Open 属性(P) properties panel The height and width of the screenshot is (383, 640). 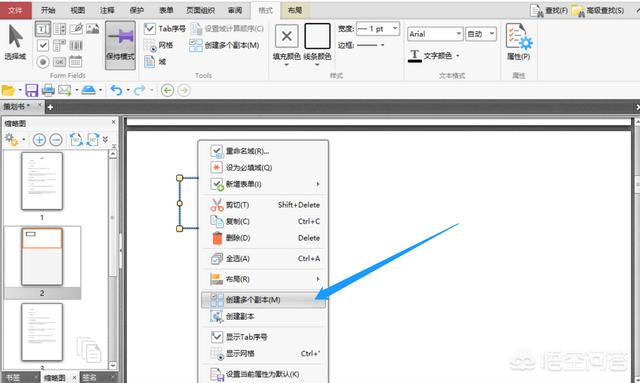[x=518, y=42]
